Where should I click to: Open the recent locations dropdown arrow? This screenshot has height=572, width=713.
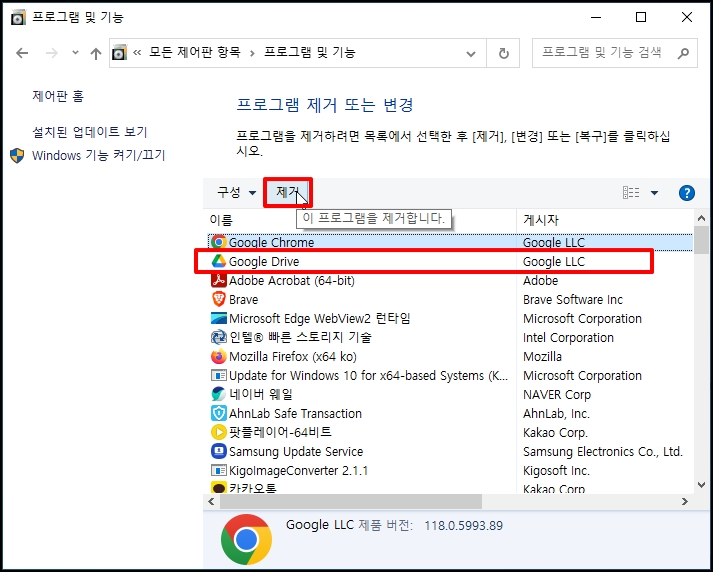pyautogui.click(x=75, y=53)
